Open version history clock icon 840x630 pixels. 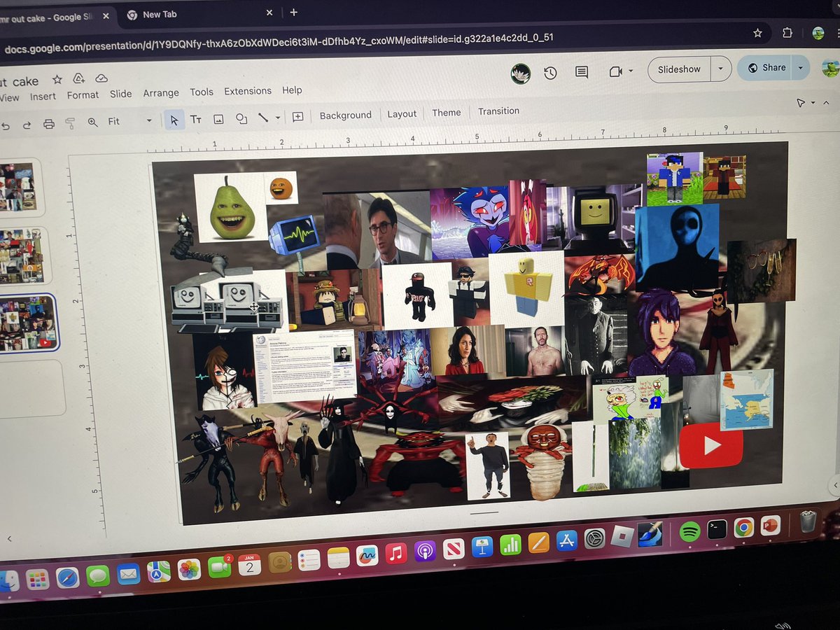click(550, 73)
